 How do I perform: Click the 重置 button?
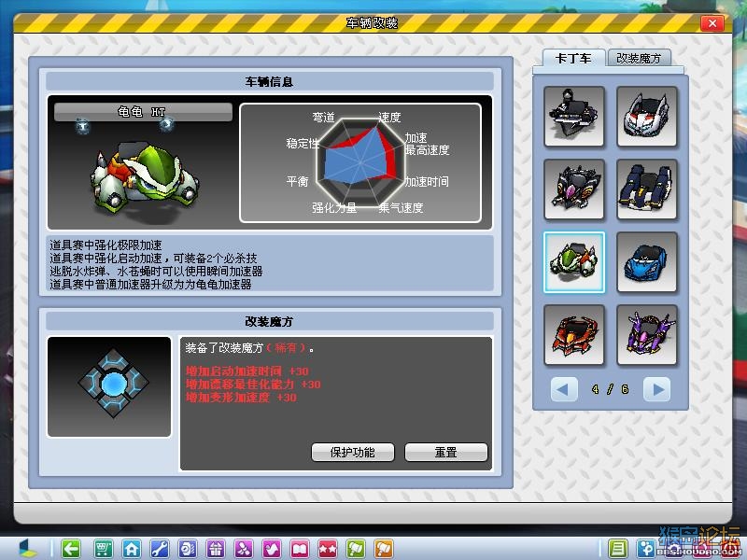click(x=446, y=452)
